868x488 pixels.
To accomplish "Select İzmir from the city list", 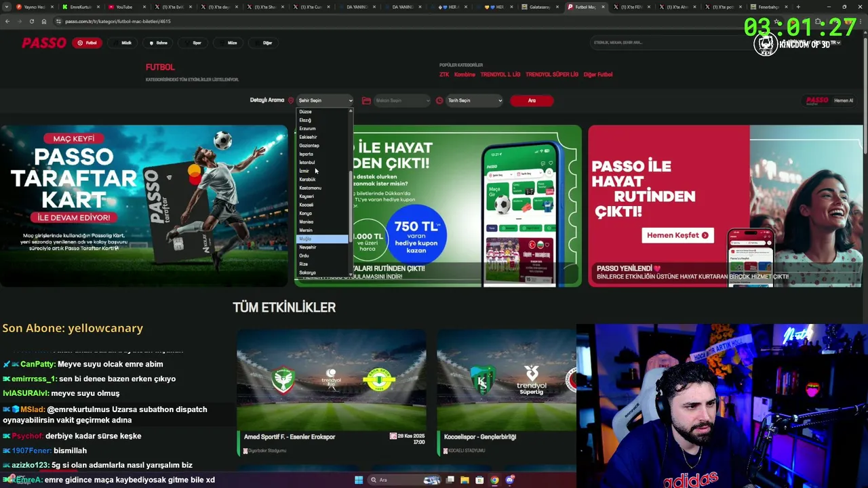I will tap(323, 171).
